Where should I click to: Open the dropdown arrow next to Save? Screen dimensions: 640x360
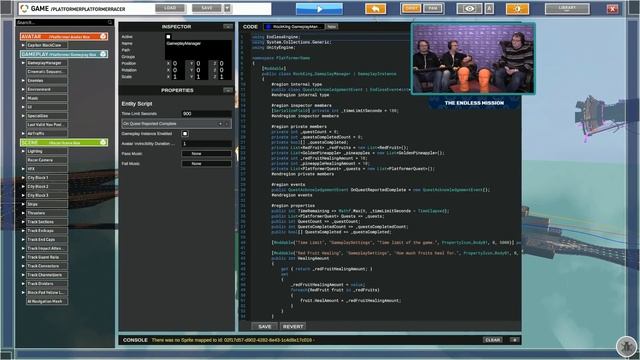(x=227, y=8)
